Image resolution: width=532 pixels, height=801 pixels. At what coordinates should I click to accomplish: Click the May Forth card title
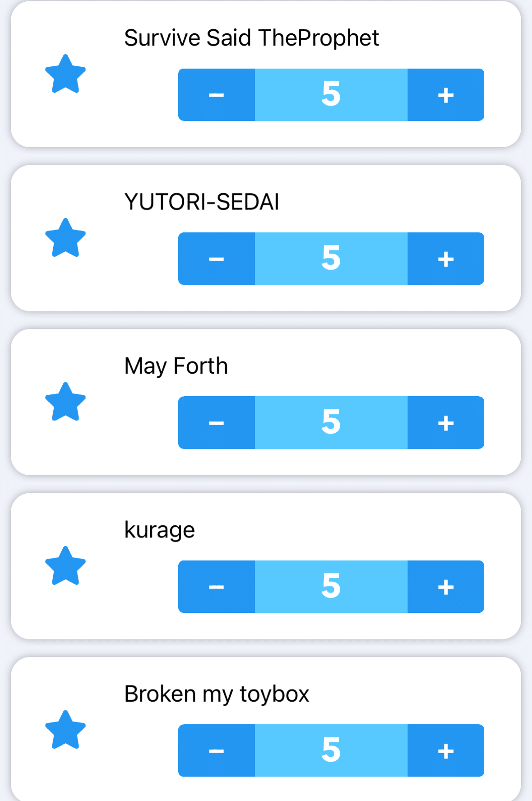pyautogui.click(x=176, y=366)
